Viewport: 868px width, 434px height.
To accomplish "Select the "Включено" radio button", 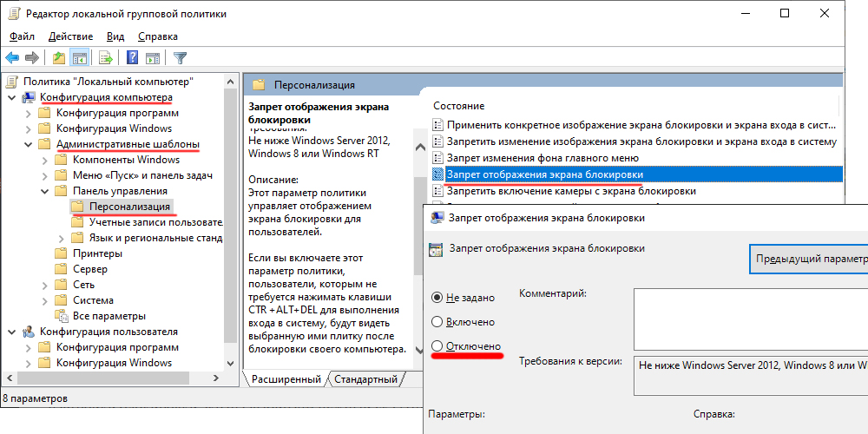I will pos(438,322).
